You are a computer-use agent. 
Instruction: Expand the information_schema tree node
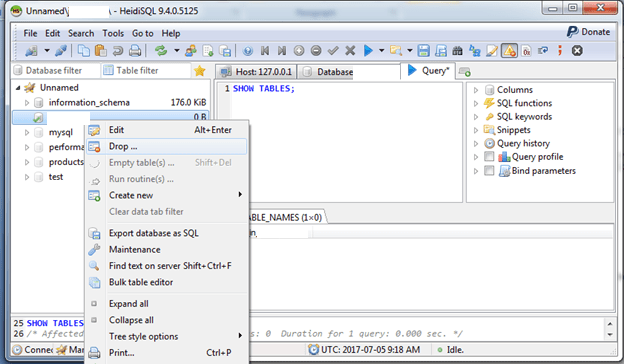pyautogui.click(x=27, y=103)
